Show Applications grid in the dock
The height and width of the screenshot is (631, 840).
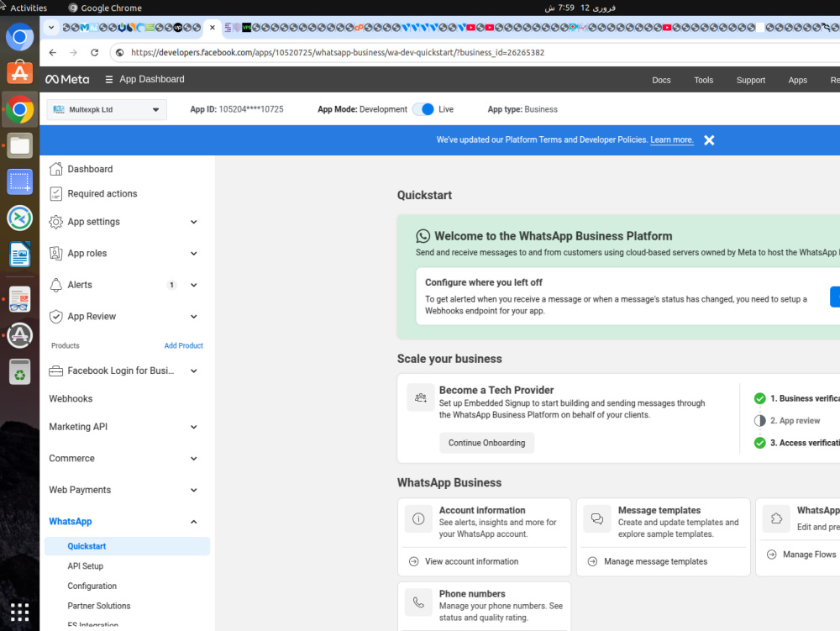click(x=20, y=612)
